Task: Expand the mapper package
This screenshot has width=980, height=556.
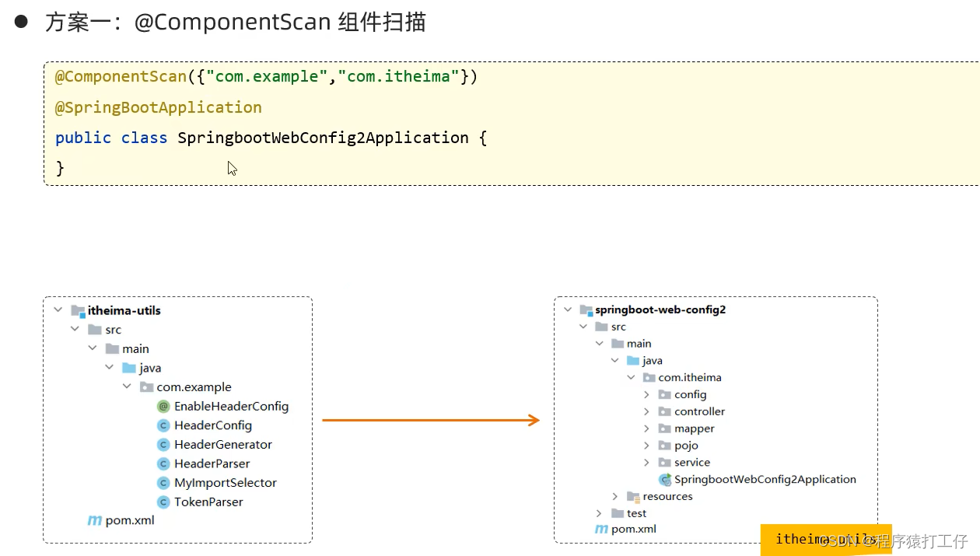Action: [646, 428]
